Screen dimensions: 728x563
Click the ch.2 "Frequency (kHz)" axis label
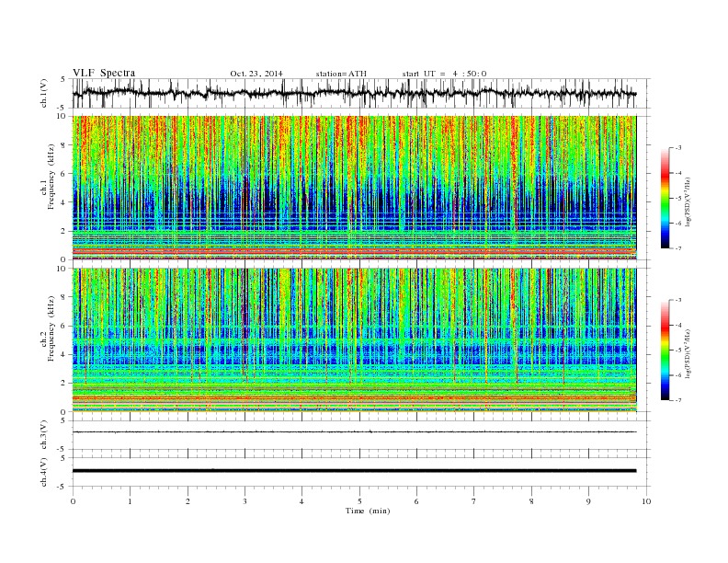tap(51, 327)
